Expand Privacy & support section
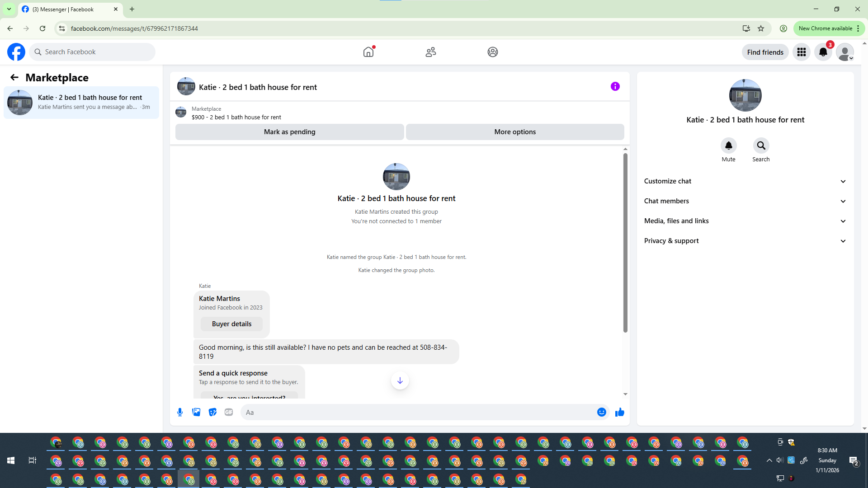Viewport: 868px width, 488px height. [745, 241]
